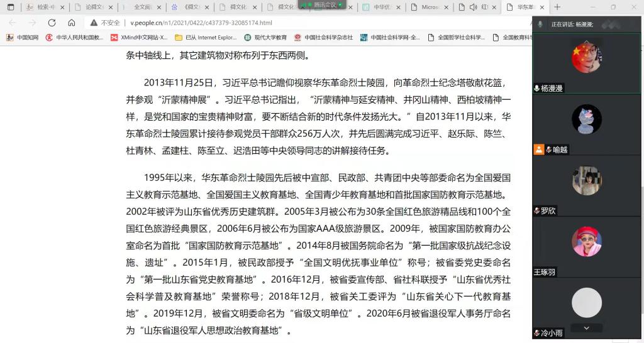Click the orange host icon next to 喻越
This screenshot has height=343, width=644.
coord(538,150)
